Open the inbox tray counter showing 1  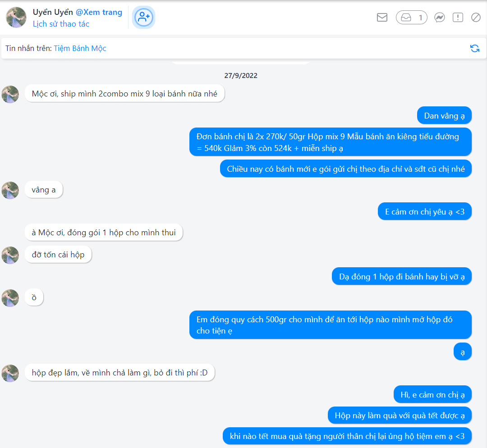click(411, 18)
